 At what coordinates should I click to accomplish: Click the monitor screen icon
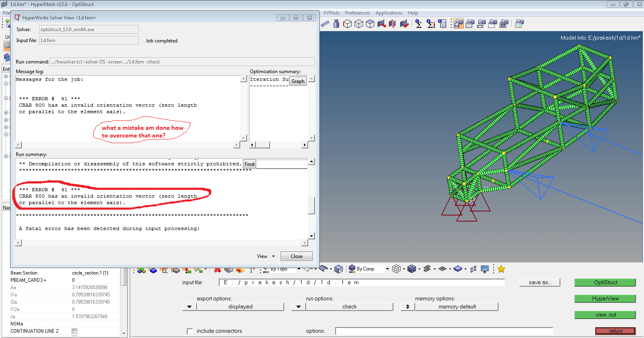485,269
